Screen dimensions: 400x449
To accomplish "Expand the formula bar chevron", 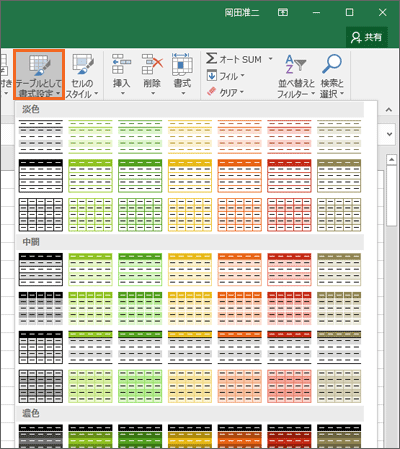I will (389, 134).
